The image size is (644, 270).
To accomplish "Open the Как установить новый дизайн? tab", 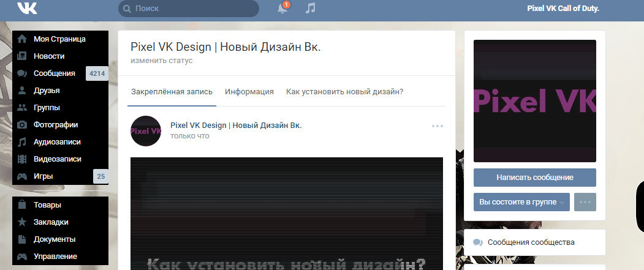I will (344, 92).
